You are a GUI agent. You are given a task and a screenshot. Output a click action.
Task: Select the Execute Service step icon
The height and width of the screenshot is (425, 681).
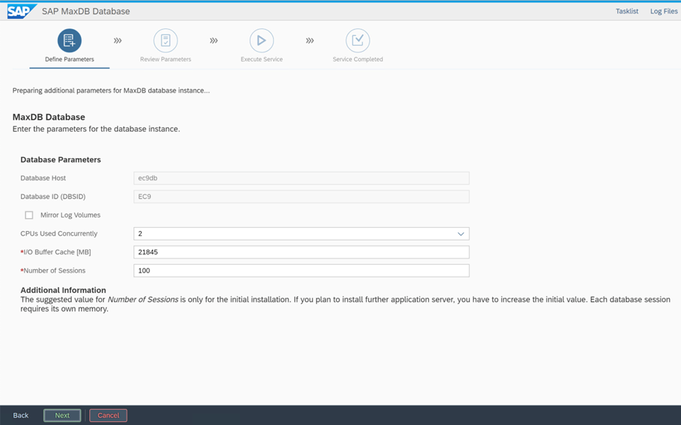pyautogui.click(x=261, y=40)
